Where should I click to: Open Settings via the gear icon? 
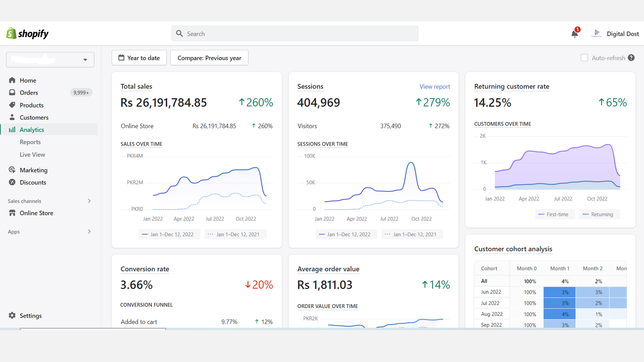point(12,315)
